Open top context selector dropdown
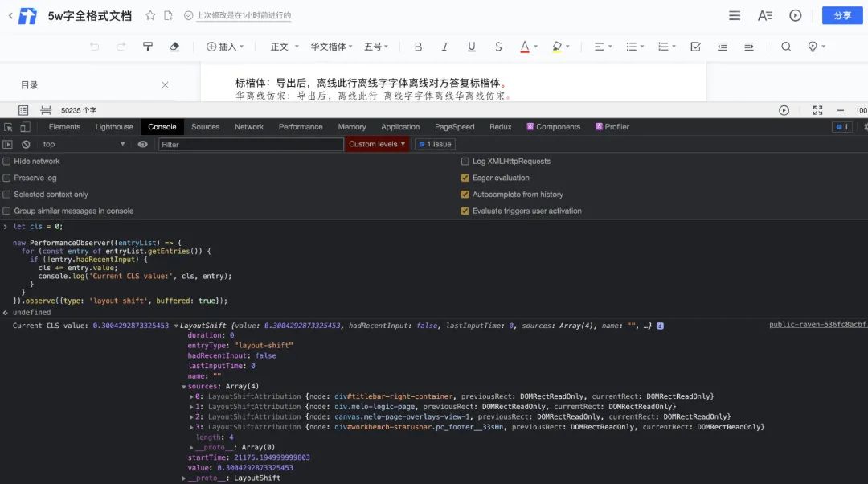The width and height of the screenshot is (868, 484). pyautogui.click(x=84, y=144)
